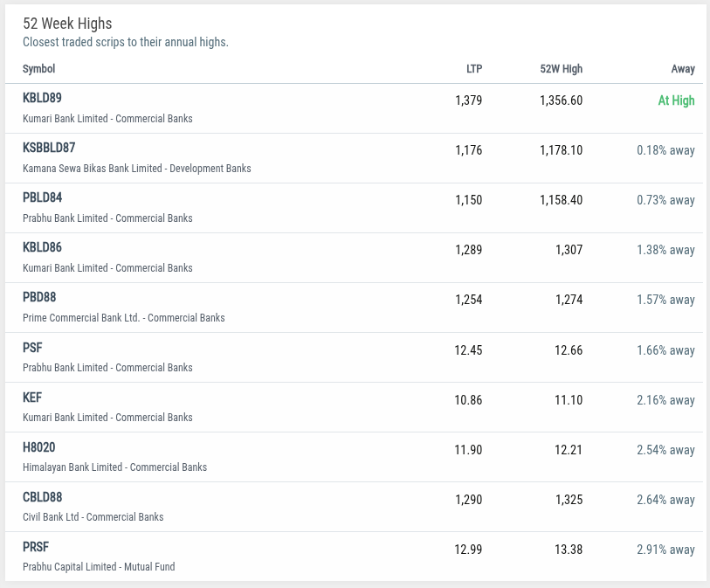
Task: Open the CBLD88 symbol link
Action: pyautogui.click(x=42, y=497)
